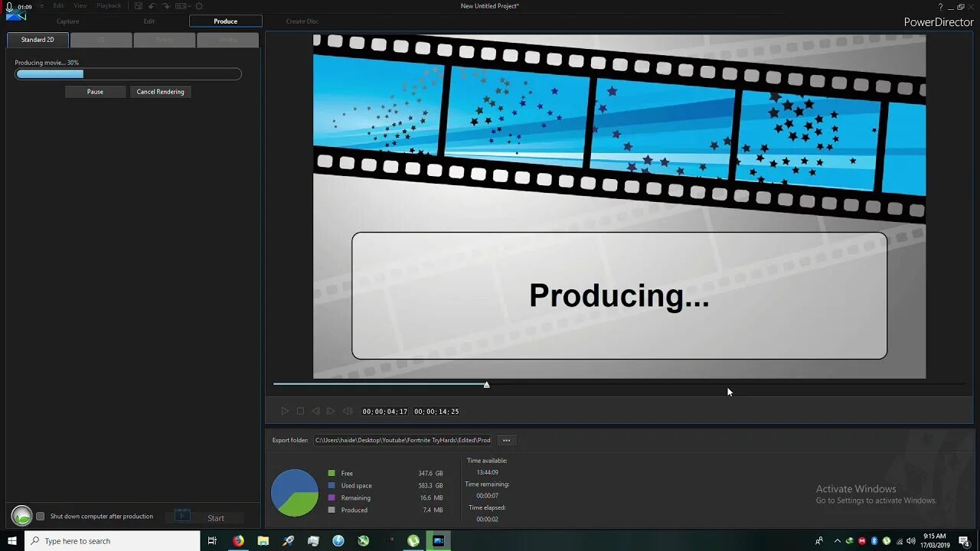Enable Shut down computer after production checkbox

(41, 517)
